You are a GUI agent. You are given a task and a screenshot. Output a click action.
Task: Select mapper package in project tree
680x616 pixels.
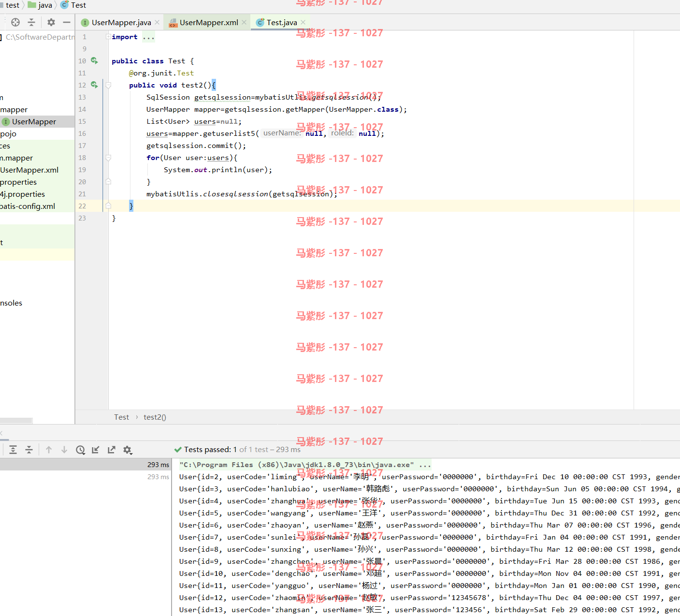click(37, 109)
